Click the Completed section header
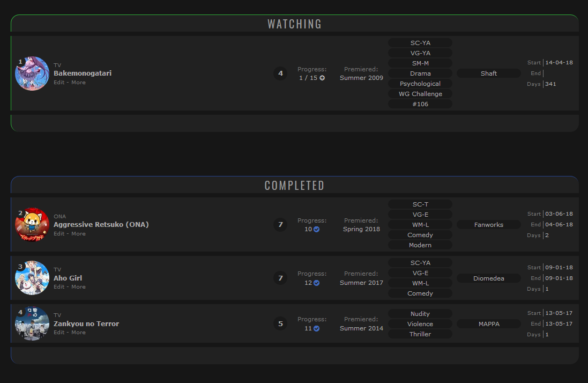The width and height of the screenshot is (588, 383). [x=295, y=186]
